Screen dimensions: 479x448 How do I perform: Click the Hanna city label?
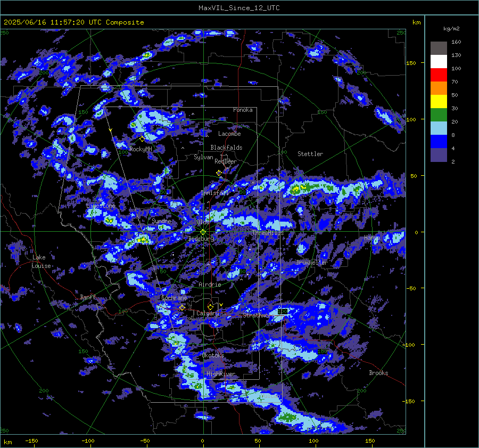click(x=372, y=238)
